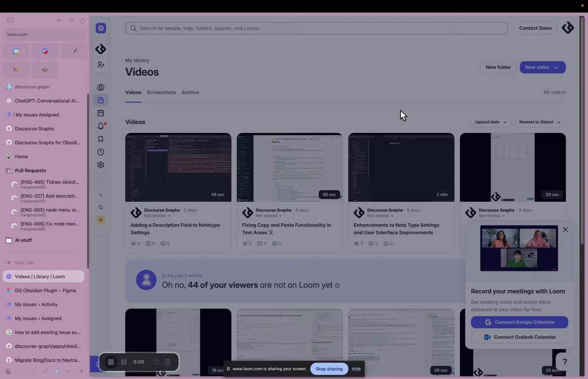Click Connect Google Calendar button
The height and width of the screenshot is (379, 588).
(x=520, y=322)
